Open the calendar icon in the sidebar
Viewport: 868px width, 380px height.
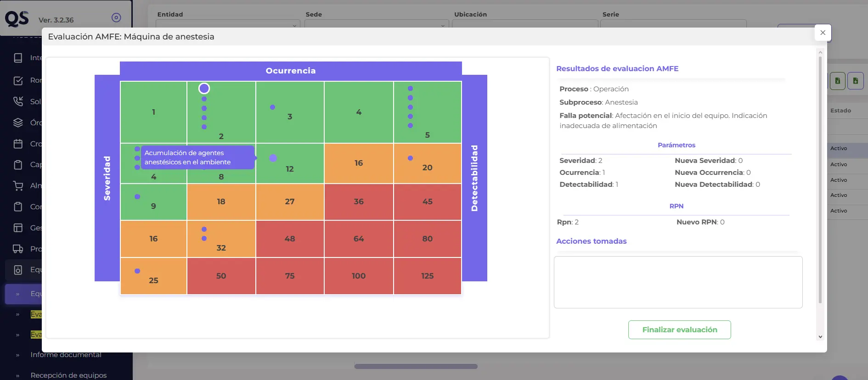[18, 144]
